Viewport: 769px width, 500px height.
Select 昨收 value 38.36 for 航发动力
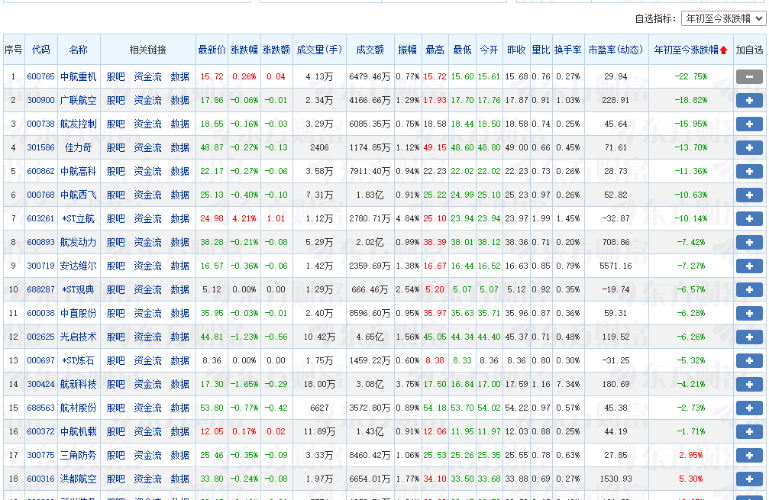pyautogui.click(x=516, y=242)
